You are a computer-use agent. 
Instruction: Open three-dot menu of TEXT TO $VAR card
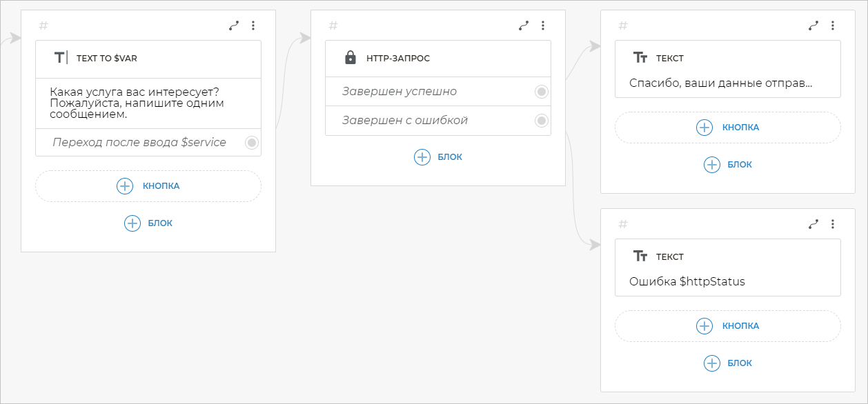[253, 26]
